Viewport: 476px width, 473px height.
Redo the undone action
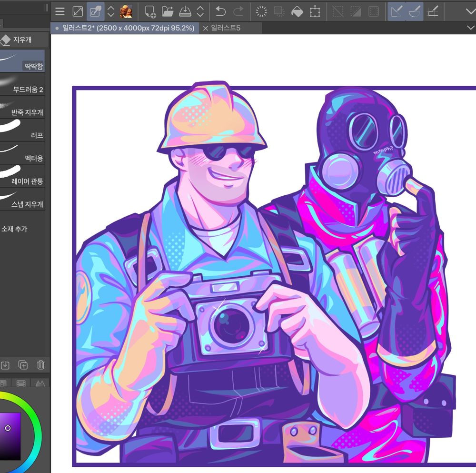coord(238,11)
